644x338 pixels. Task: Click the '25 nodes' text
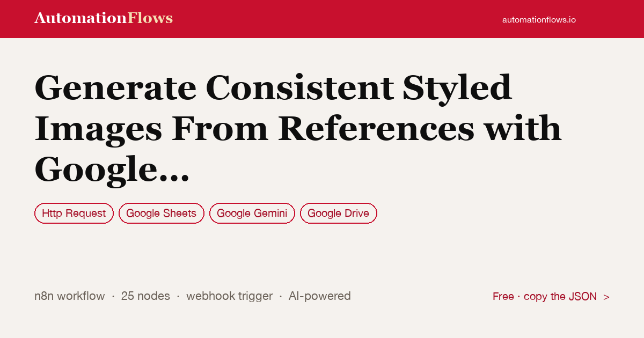(x=145, y=296)
